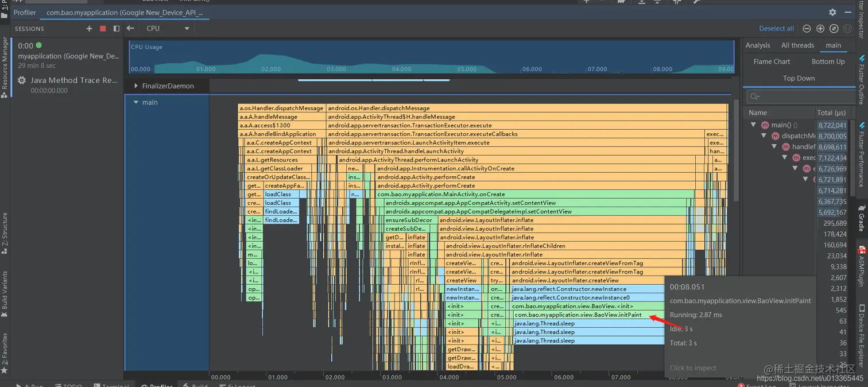
Task: Select the BaoView.<init> bar
Action: coord(587,307)
